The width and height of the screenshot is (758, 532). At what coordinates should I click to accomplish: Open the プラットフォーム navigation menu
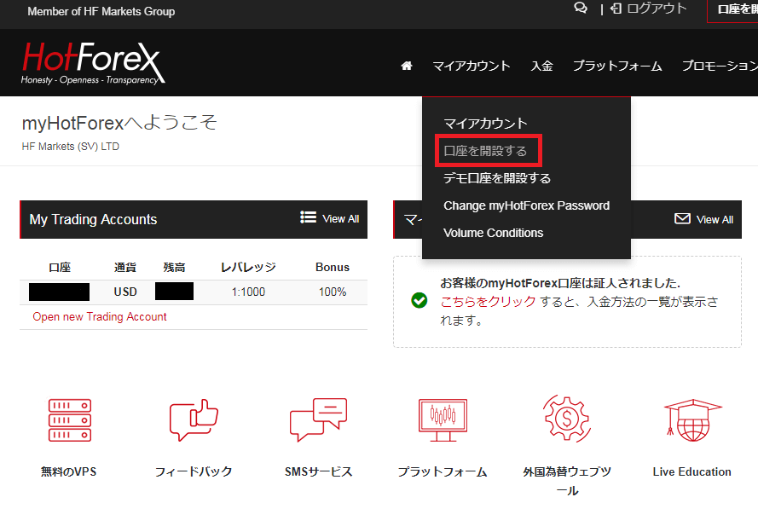(x=617, y=66)
